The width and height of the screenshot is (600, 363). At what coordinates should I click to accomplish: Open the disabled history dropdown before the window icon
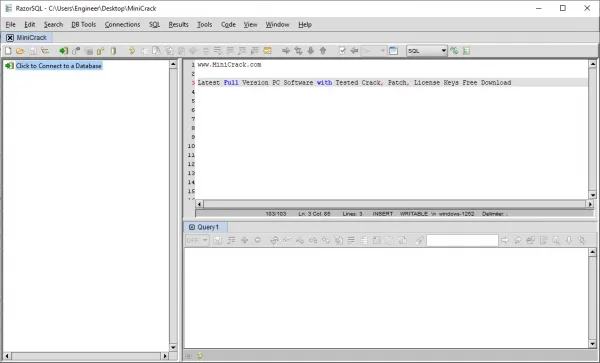[374, 50]
